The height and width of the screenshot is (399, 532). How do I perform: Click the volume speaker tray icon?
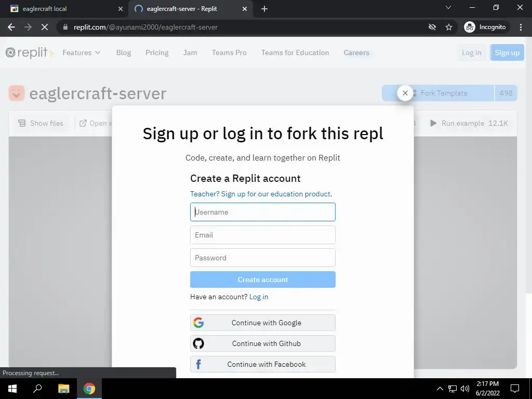(x=465, y=389)
